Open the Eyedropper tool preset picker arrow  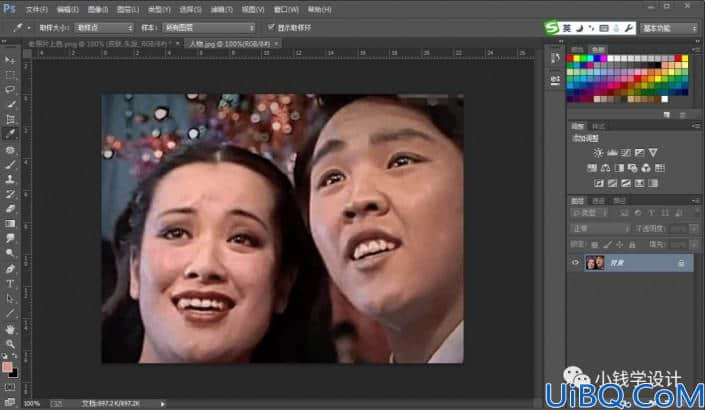pos(29,28)
